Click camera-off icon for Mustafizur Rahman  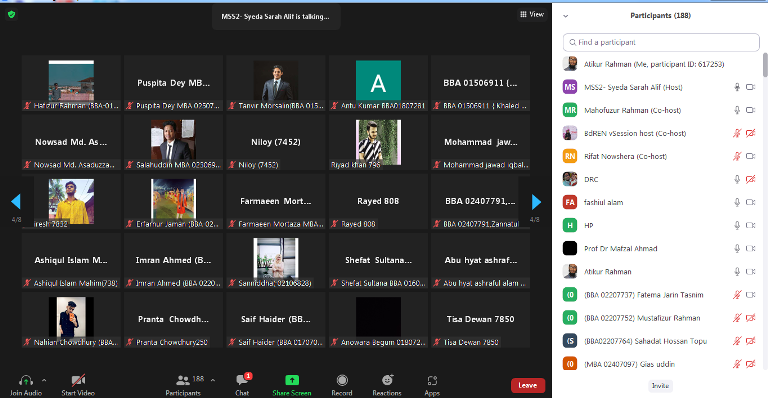[750, 318]
